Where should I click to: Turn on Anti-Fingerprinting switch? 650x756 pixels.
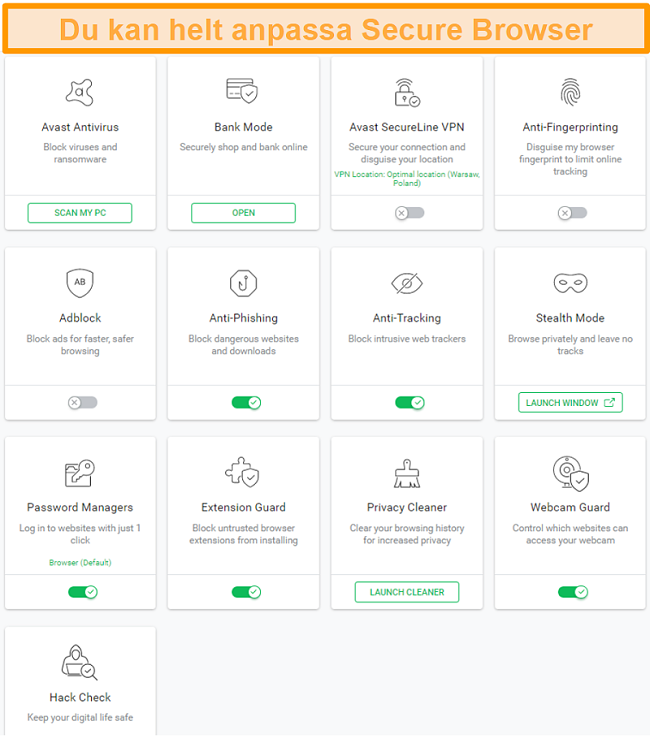pyautogui.click(x=572, y=213)
